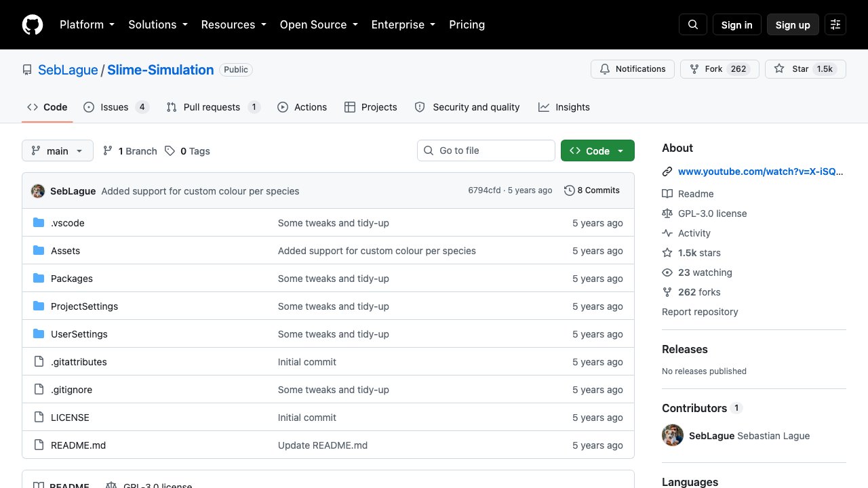Expand the Open Source menu
Screen dimensions: 868x488
318,24
